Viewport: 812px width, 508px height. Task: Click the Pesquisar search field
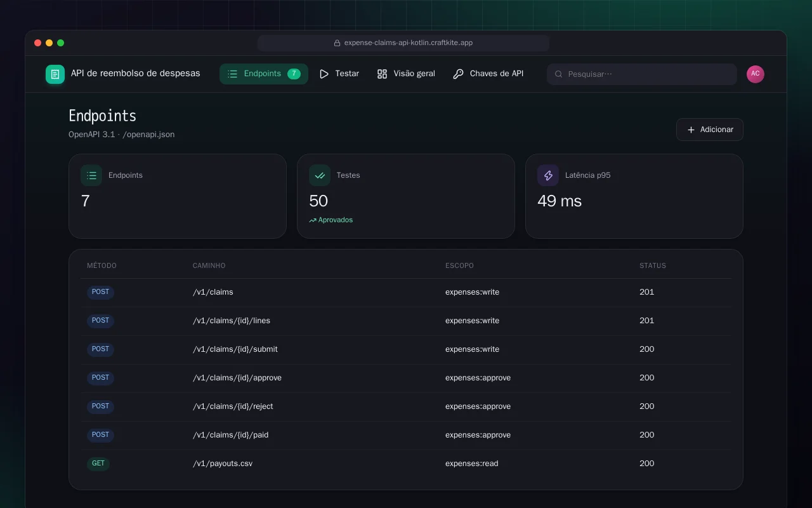[x=642, y=74]
